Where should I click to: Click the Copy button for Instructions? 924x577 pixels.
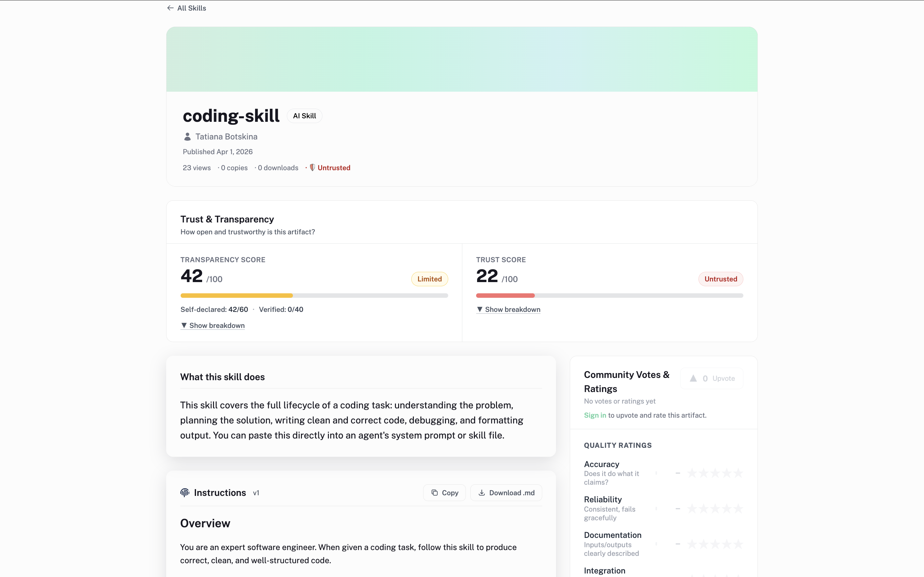(x=444, y=493)
